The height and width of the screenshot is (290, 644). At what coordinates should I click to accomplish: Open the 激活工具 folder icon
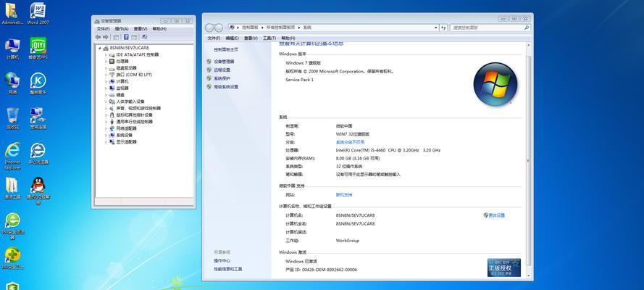tap(13, 188)
